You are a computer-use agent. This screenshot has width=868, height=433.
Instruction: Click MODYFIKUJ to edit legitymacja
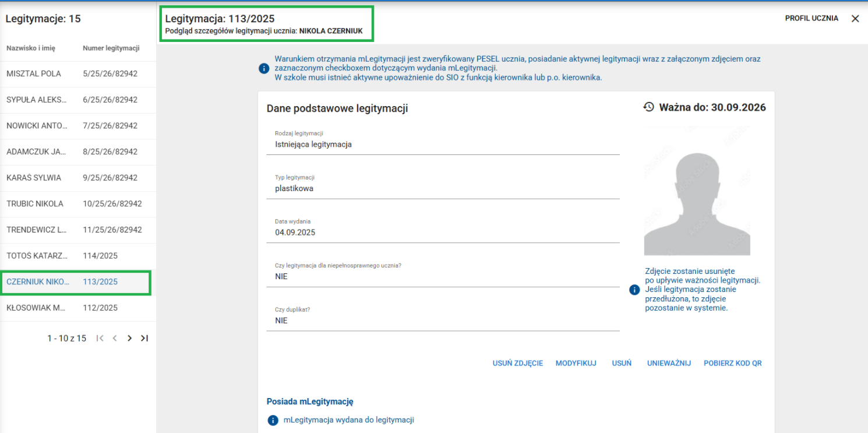pyautogui.click(x=576, y=363)
